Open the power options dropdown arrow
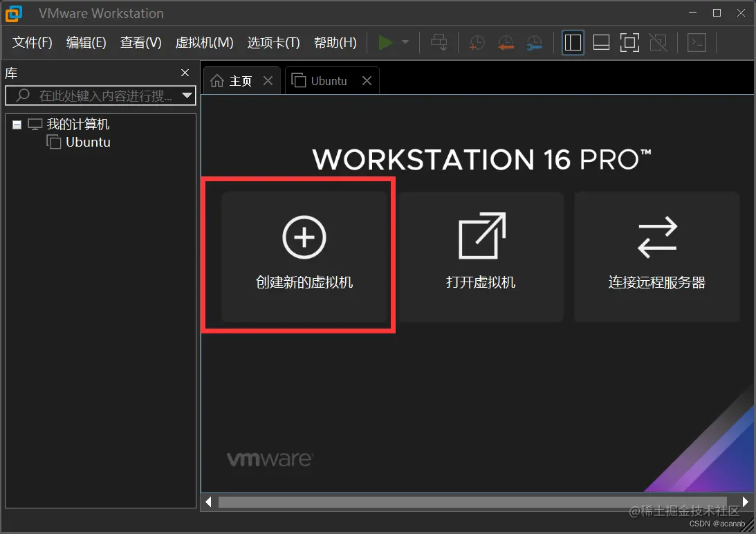This screenshot has width=756, height=534. click(405, 42)
